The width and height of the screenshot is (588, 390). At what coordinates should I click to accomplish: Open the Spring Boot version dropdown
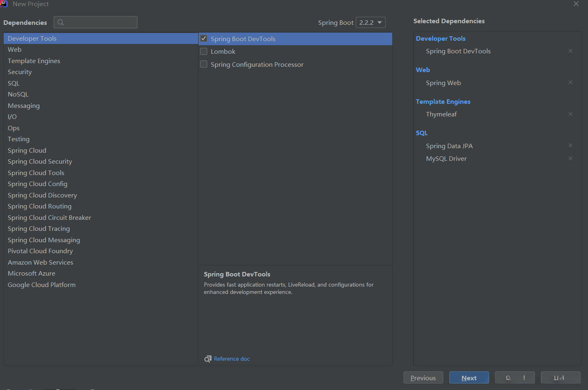click(370, 22)
